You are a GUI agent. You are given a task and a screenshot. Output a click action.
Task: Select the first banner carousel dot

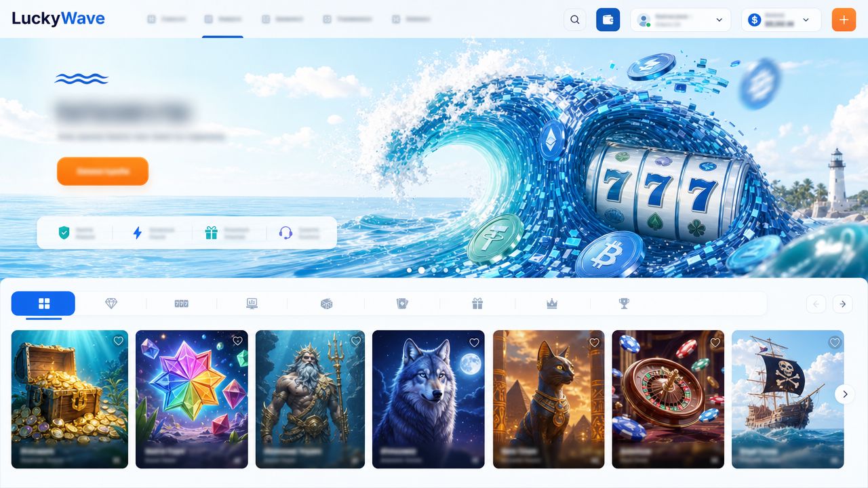pyautogui.click(x=409, y=270)
